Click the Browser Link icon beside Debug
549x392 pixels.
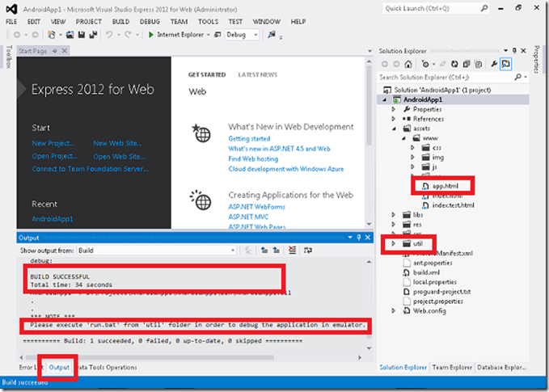217,35
